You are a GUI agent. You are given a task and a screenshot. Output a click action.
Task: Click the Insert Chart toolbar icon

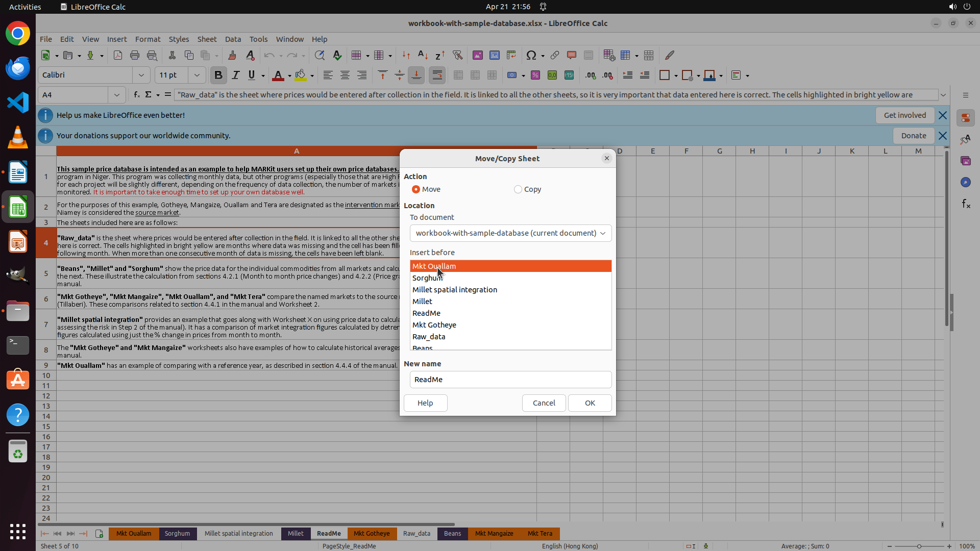point(494,55)
